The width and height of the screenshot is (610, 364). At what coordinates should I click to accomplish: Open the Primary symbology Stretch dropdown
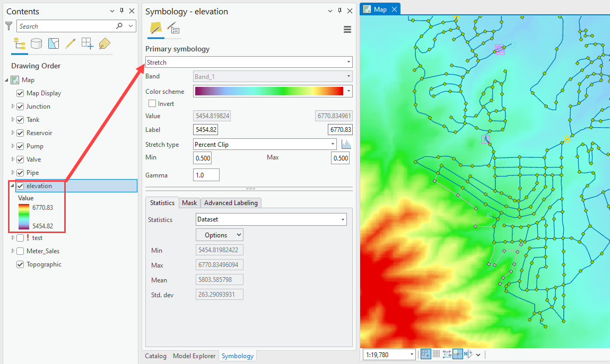tap(249, 62)
